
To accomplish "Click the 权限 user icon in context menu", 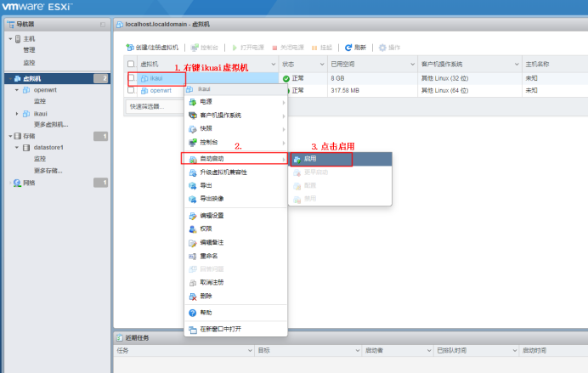I will [x=192, y=229].
